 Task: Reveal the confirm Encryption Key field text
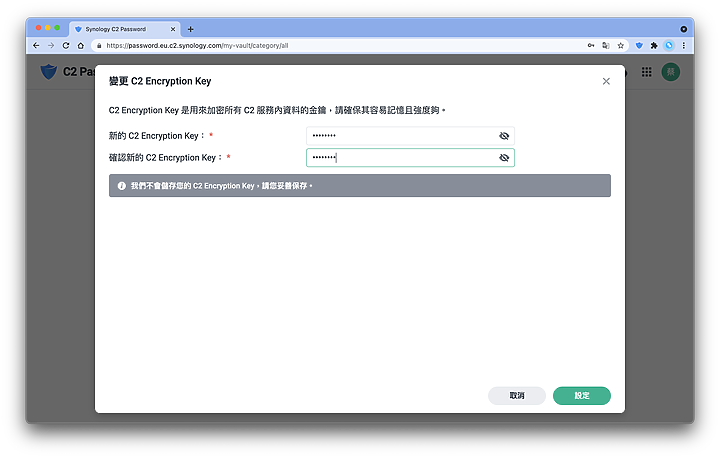(504, 158)
